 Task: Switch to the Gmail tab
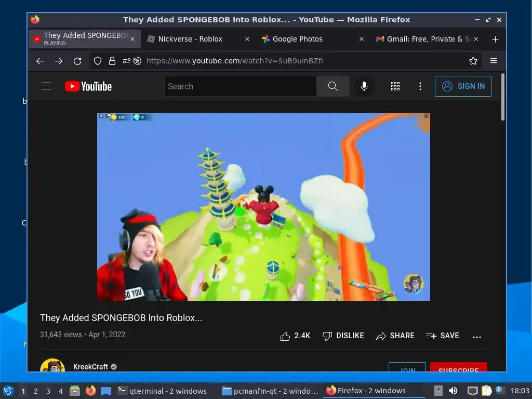coord(424,39)
